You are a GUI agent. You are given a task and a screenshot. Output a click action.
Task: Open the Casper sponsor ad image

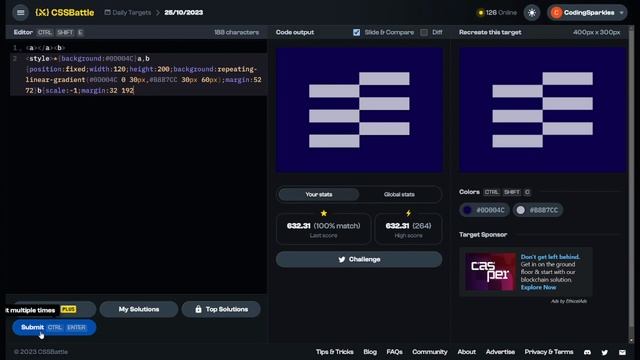[491, 271]
